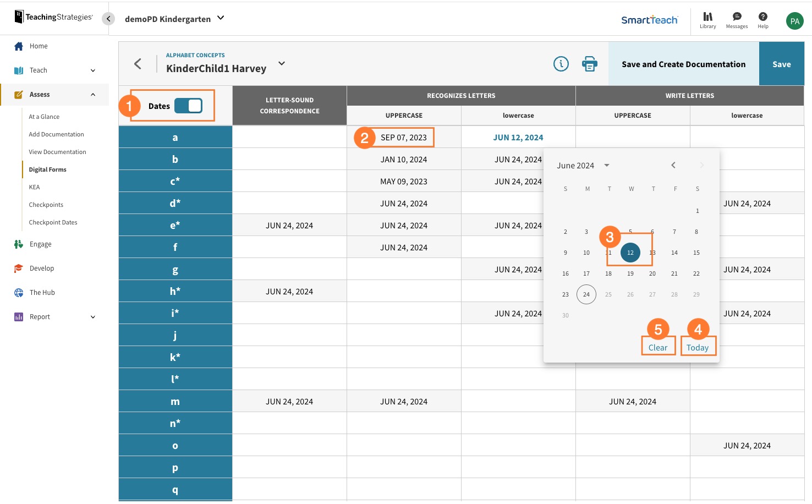
Task: Select View Documentation in sidebar
Action: [57, 152]
